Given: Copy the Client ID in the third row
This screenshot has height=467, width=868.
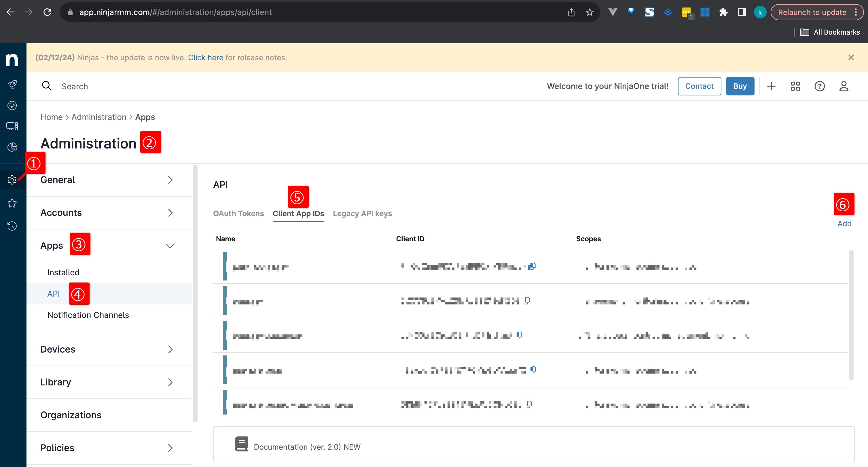Looking at the screenshot, I should [x=519, y=335].
